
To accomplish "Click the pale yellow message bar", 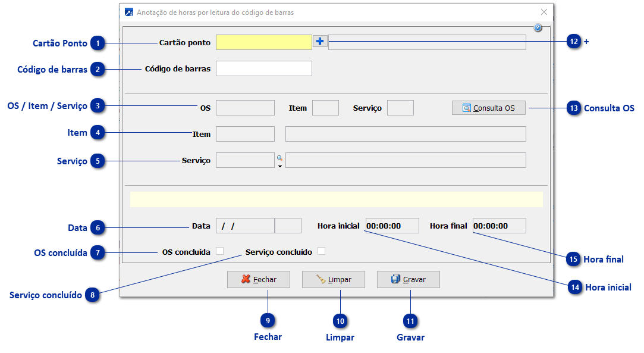I will (x=337, y=199).
